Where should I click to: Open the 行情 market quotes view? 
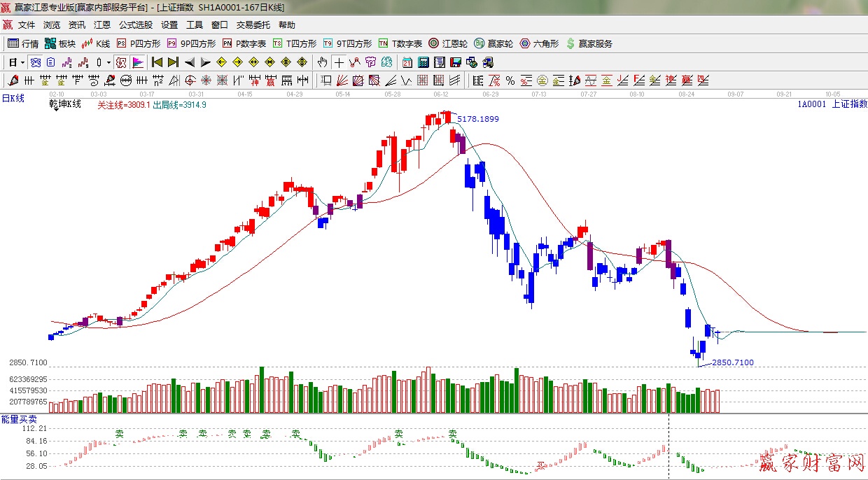23,43
